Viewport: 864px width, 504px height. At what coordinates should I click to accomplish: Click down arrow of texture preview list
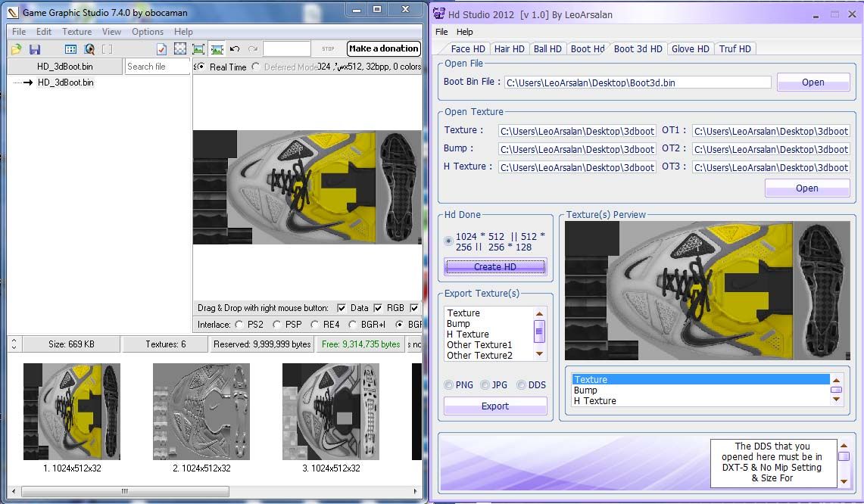pyautogui.click(x=836, y=400)
